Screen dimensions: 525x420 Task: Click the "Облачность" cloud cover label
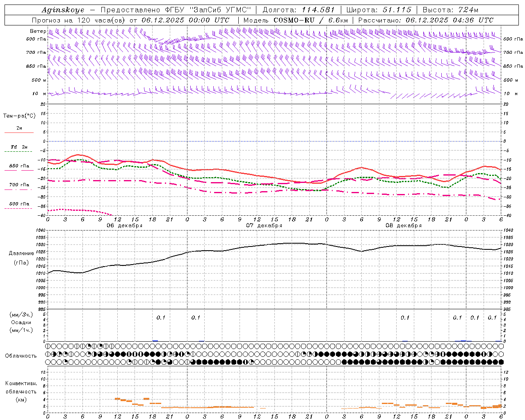(x=21, y=356)
